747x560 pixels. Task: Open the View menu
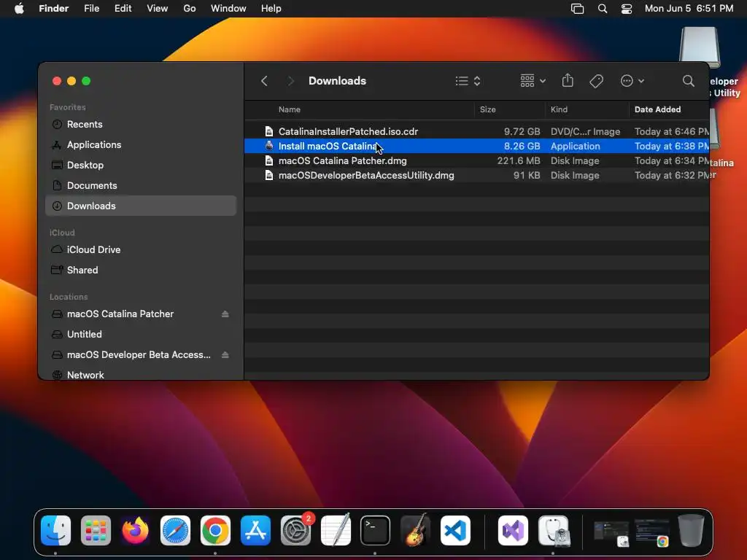[158, 9]
